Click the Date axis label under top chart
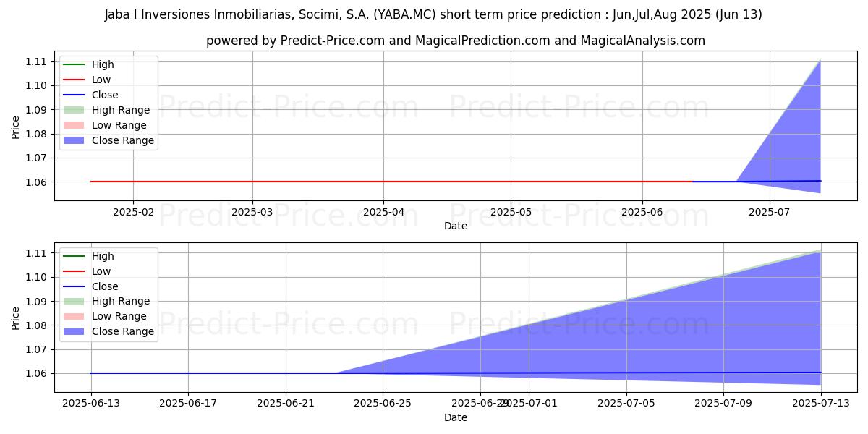 [x=455, y=226]
